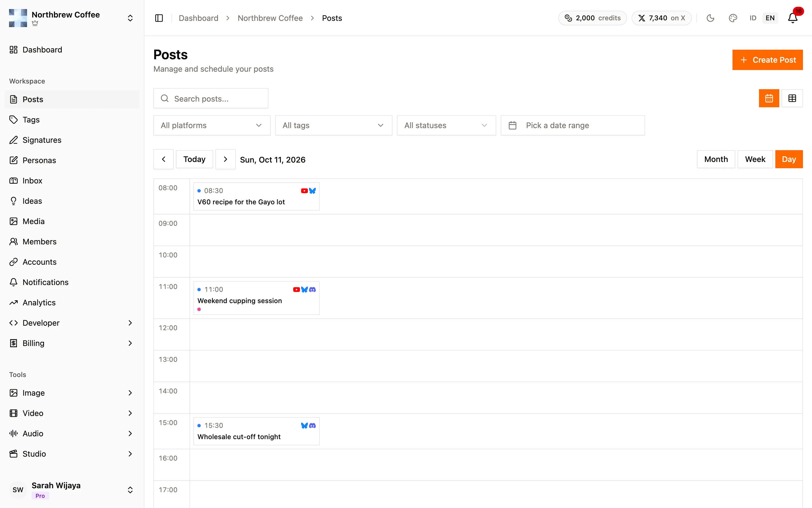Image resolution: width=812 pixels, height=508 pixels.
Task: Click the Sun, Oct 11, 2026 date label
Action: coord(273,159)
